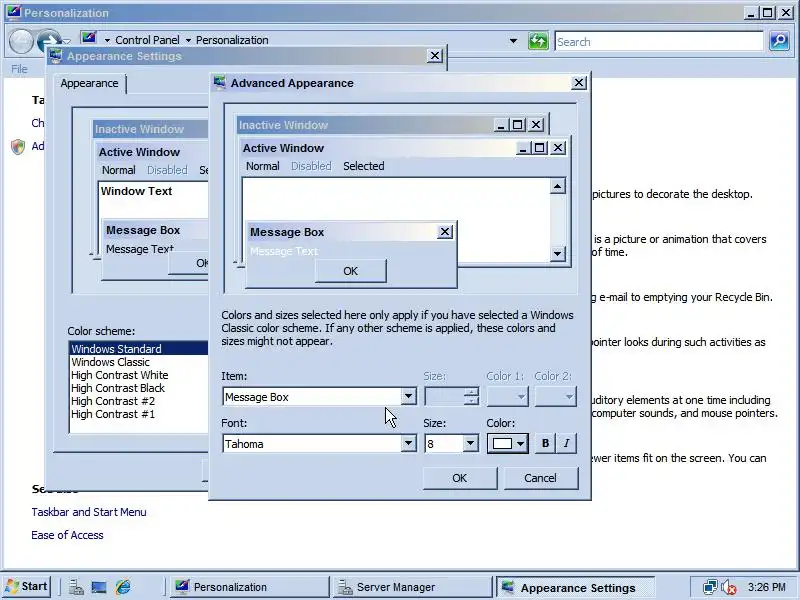Open the address bar history dropdown arrow

click(x=513, y=41)
